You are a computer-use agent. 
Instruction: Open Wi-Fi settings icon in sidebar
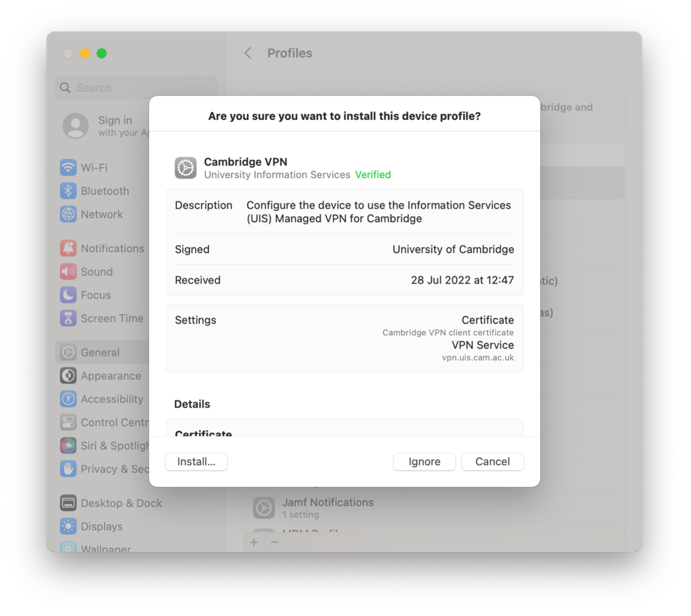pyautogui.click(x=68, y=167)
